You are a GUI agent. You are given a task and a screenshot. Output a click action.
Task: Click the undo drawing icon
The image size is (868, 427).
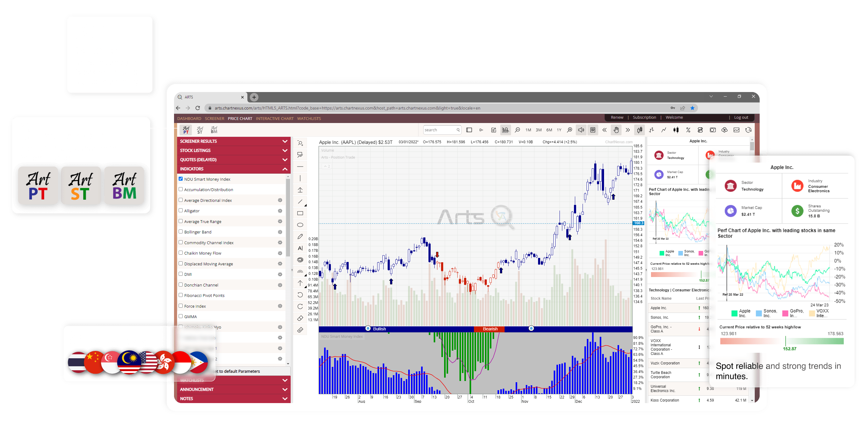[x=300, y=295]
